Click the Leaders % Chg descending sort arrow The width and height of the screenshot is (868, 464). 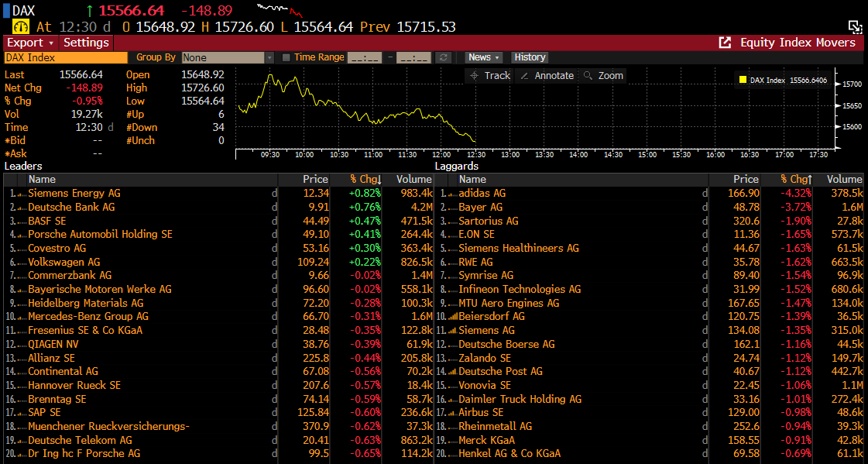379,180
